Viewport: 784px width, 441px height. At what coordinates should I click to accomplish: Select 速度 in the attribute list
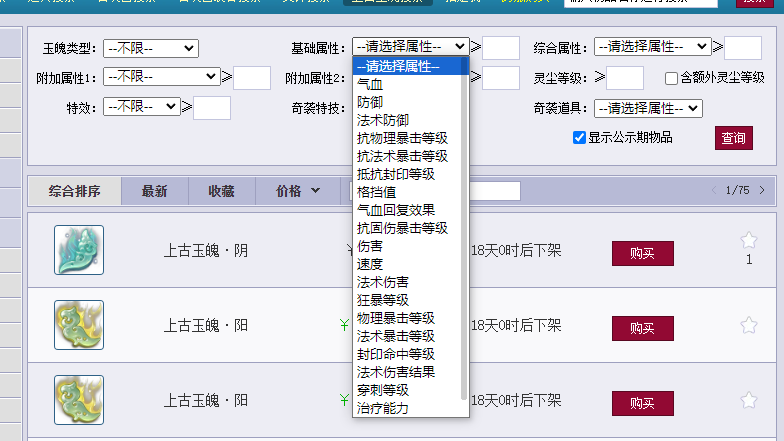pyautogui.click(x=370, y=264)
